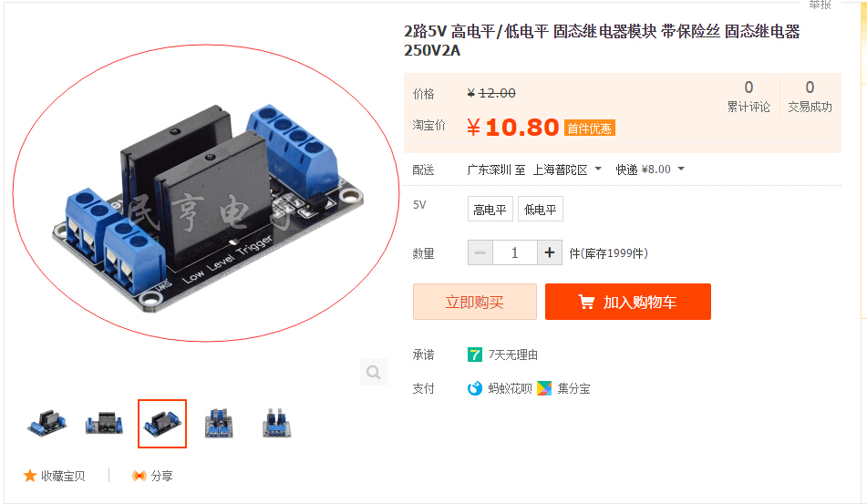Decrease quantity with the minus button

480,252
